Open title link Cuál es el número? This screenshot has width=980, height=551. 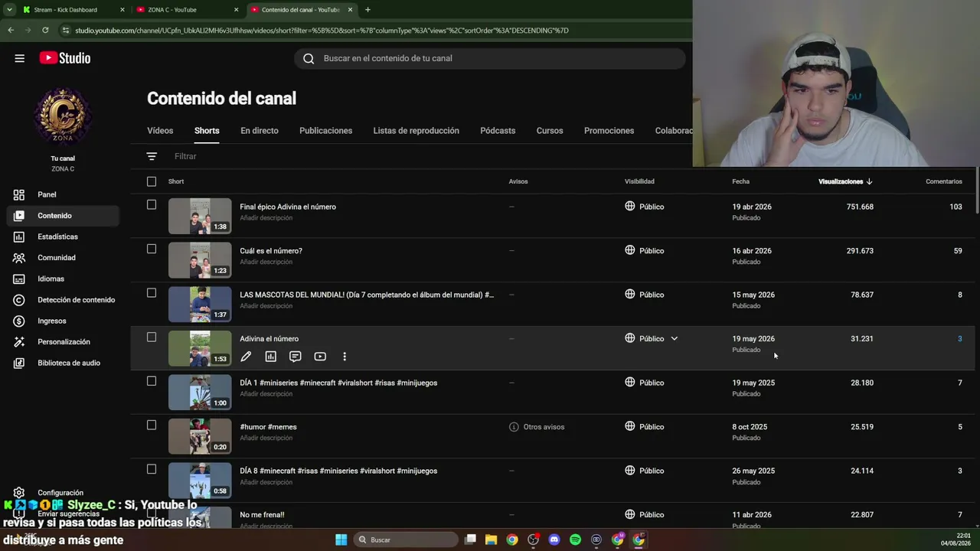coord(271,251)
